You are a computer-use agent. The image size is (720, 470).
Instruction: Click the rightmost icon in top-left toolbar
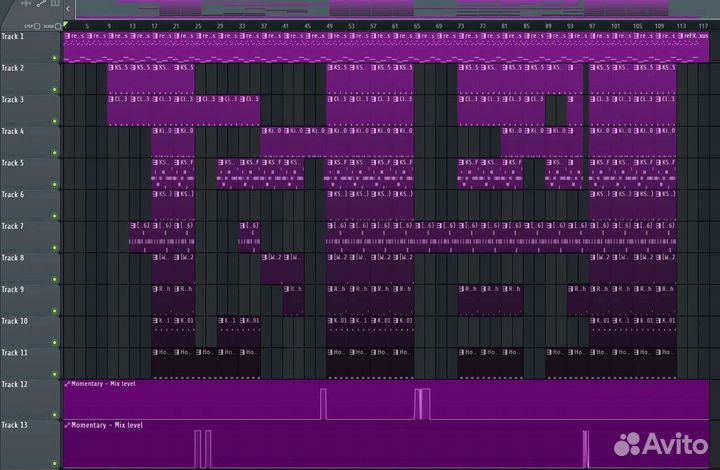tap(56, 5)
